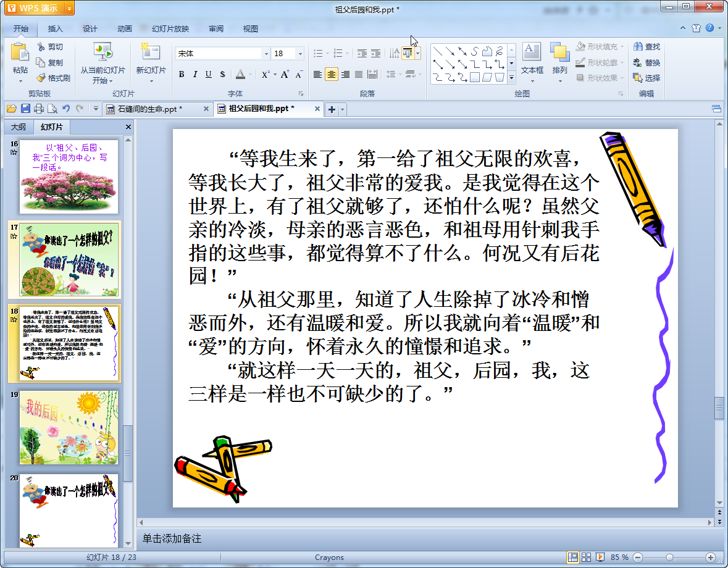Click Replace (替换) icon
The width and height of the screenshot is (728, 568).
point(638,62)
